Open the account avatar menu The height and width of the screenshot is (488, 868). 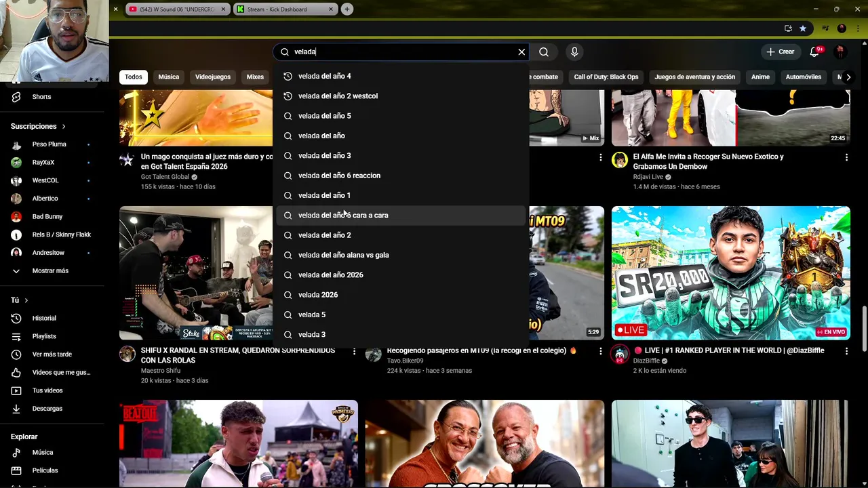pos(840,52)
